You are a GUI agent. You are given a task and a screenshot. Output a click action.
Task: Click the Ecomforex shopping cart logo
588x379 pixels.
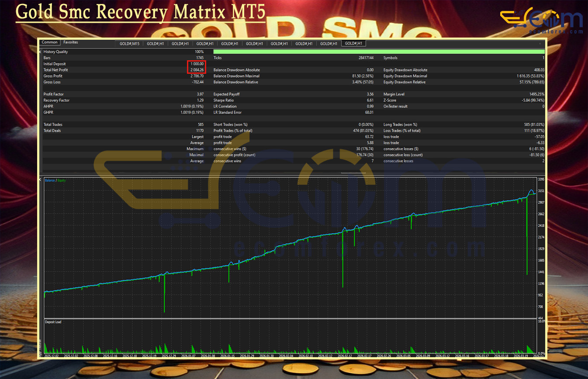[x=541, y=21]
